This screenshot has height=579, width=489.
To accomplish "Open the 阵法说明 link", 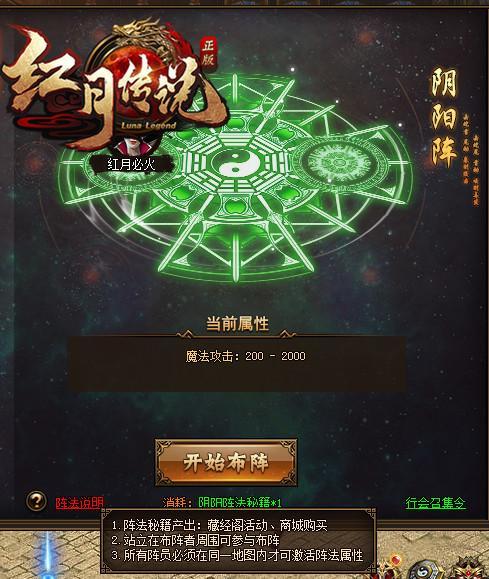I will pos(79,503).
